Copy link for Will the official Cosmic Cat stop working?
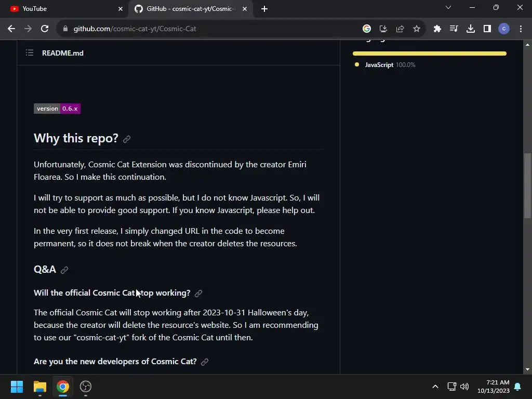The width and height of the screenshot is (532, 399). pyautogui.click(x=198, y=293)
